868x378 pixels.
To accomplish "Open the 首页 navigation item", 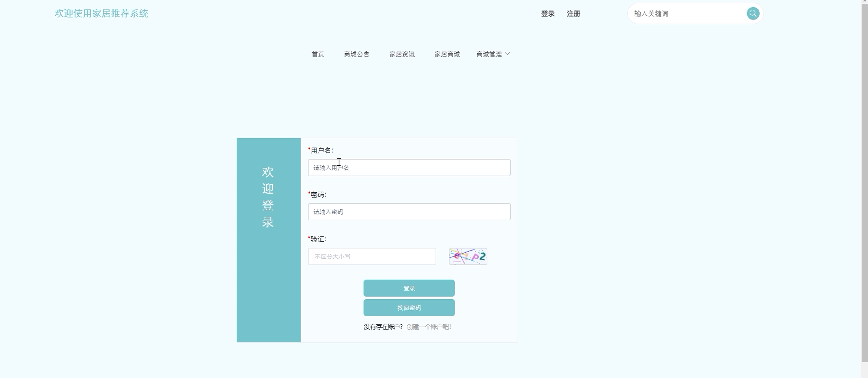I will [318, 54].
